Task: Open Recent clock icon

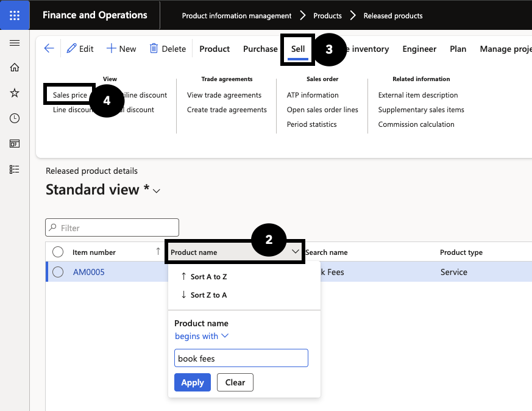Action: click(15, 118)
